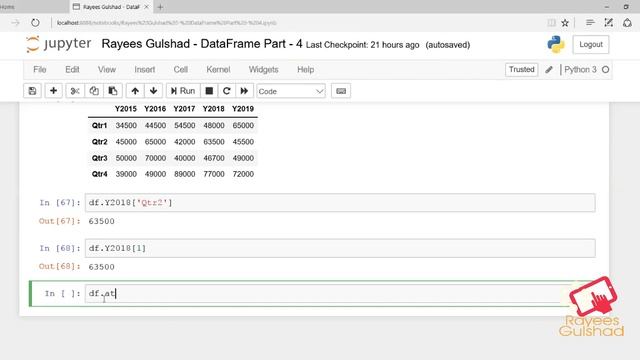This screenshot has height=360, width=640.
Task: Click the browser refresh icon
Action: (35, 23)
